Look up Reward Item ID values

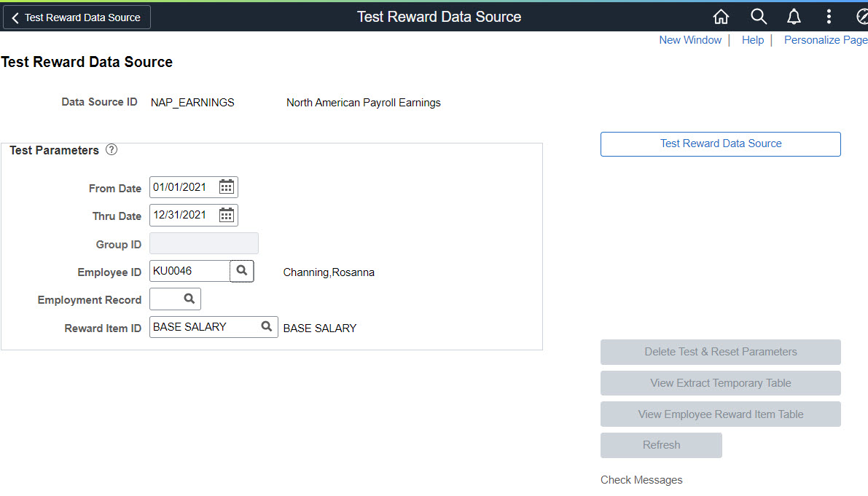(x=267, y=327)
